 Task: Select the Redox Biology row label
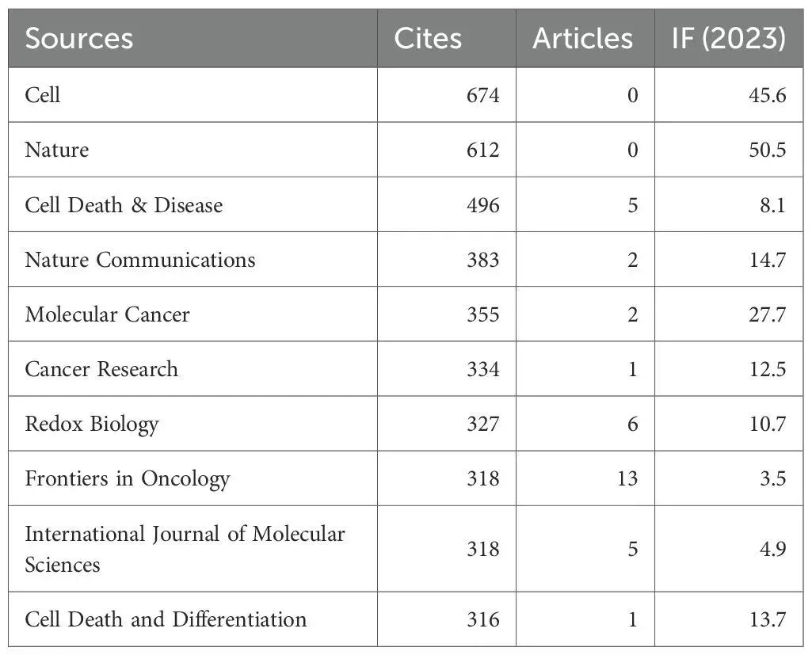tap(92, 424)
